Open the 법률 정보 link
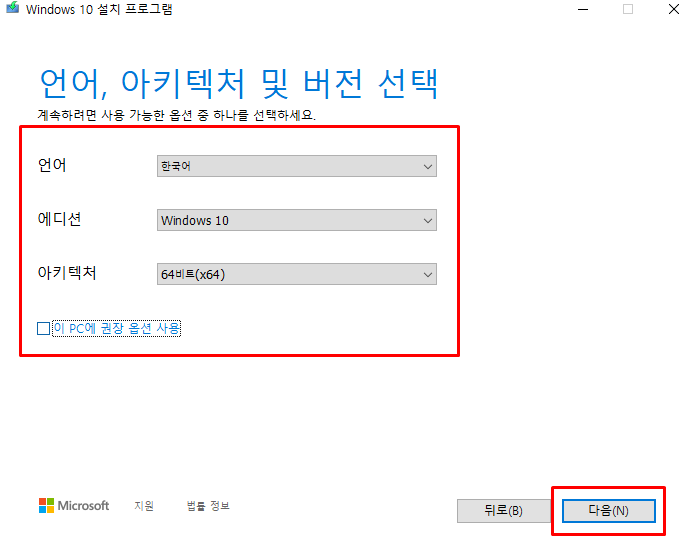 (208, 506)
